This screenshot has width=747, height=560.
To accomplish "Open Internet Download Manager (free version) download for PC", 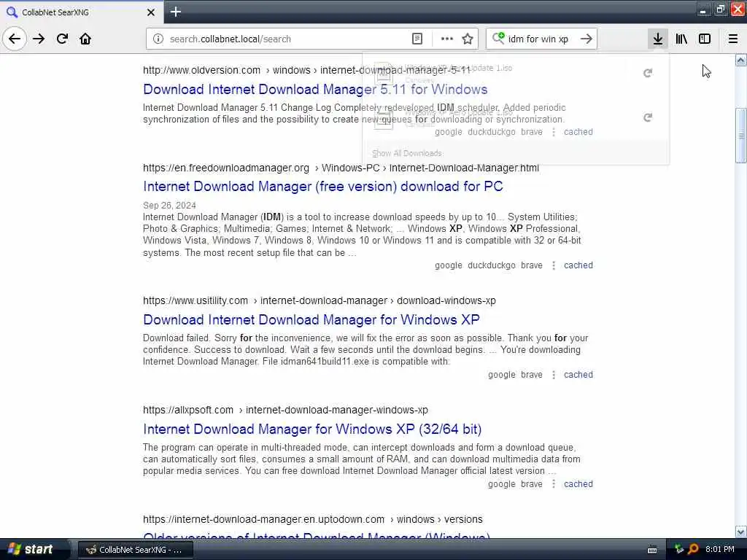I will [323, 187].
